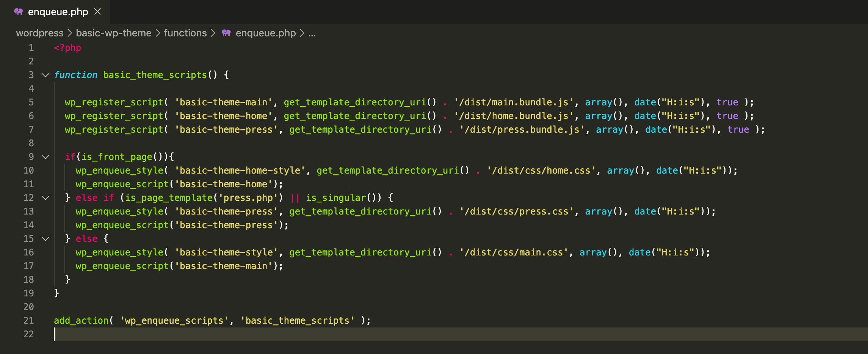The height and width of the screenshot is (354, 868).
Task: Close the enqueue.php tab
Action: (98, 12)
